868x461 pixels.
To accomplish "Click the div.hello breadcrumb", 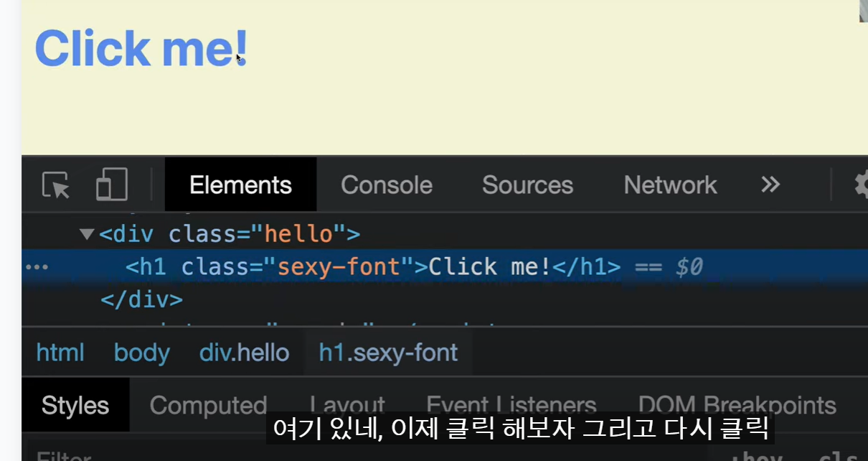I will tap(245, 353).
